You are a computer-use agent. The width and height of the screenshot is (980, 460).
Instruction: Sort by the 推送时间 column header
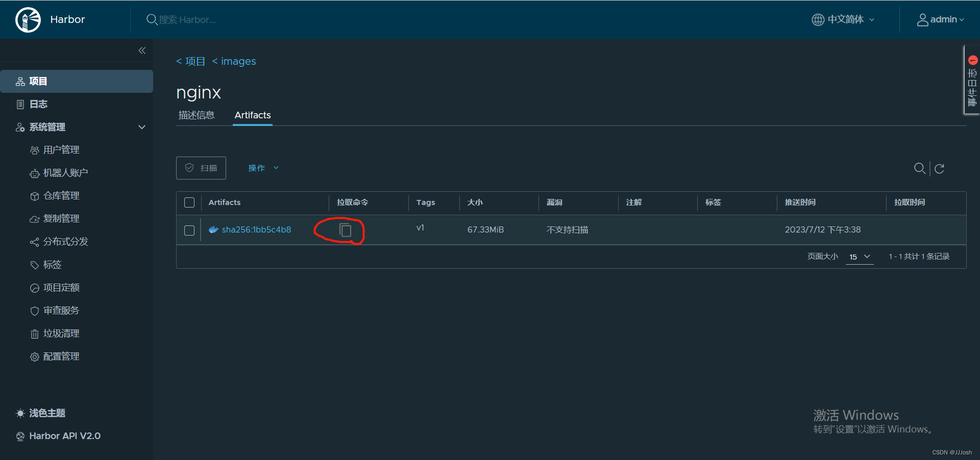800,202
